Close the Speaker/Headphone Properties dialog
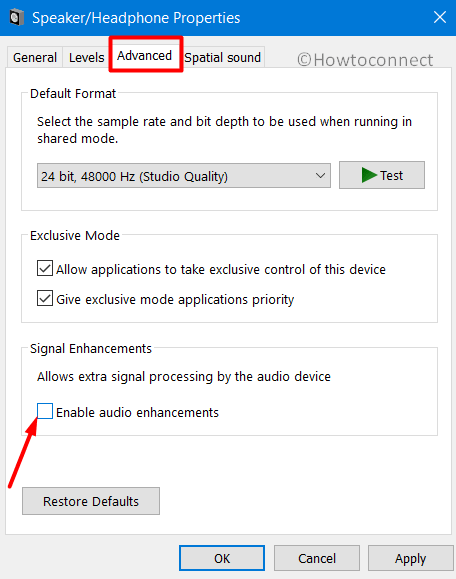456x579 pixels. [440, 17]
